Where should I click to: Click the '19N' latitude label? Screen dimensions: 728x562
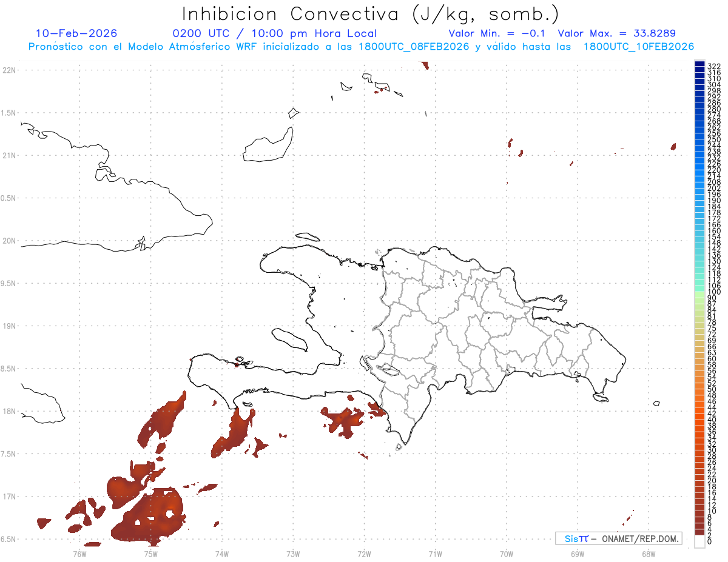click(x=9, y=326)
